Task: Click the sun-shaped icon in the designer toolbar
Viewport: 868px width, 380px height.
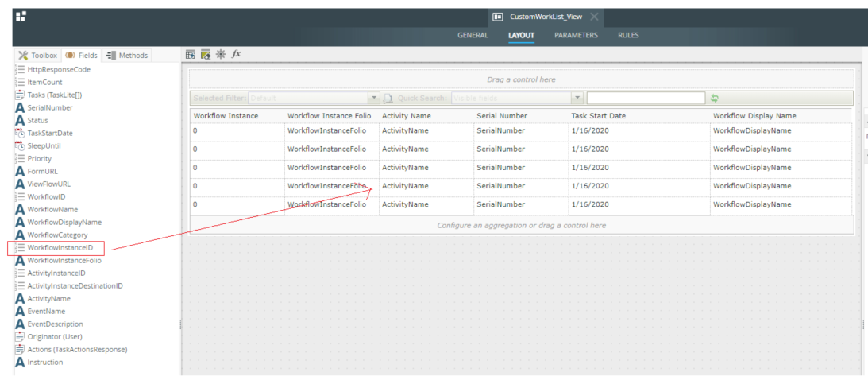Action: coord(220,54)
